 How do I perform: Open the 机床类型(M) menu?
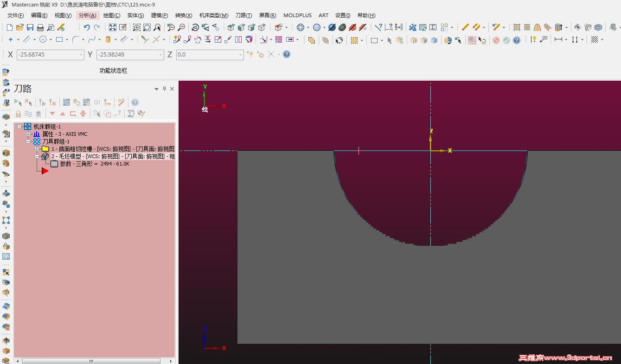(x=214, y=15)
